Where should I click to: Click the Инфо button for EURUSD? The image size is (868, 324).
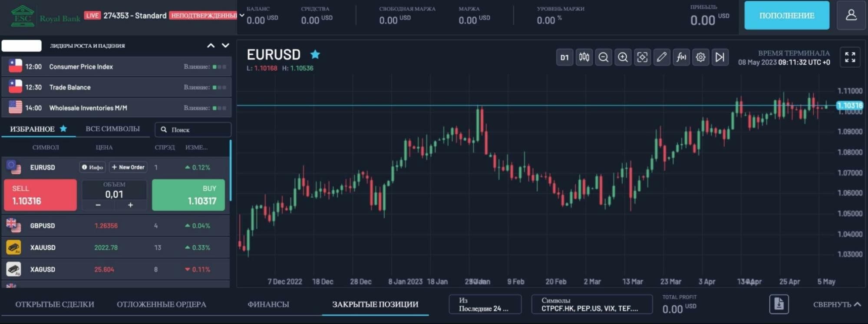tap(92, 167)
